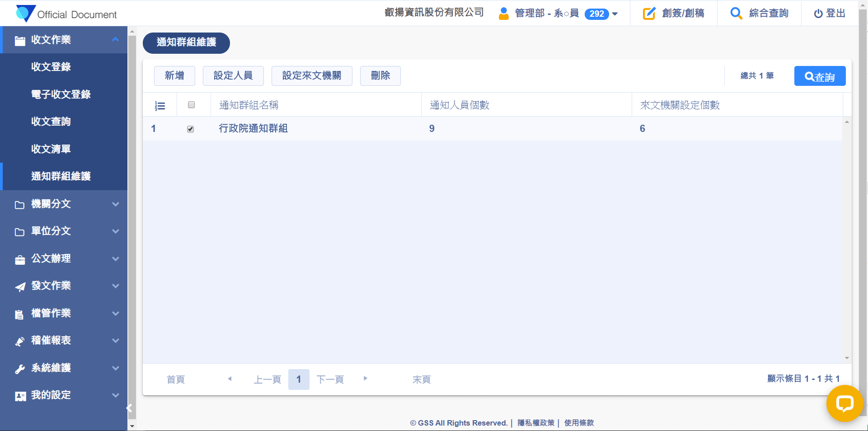Collapse the sidebar with the left arrow

click(x=129, y=408)
